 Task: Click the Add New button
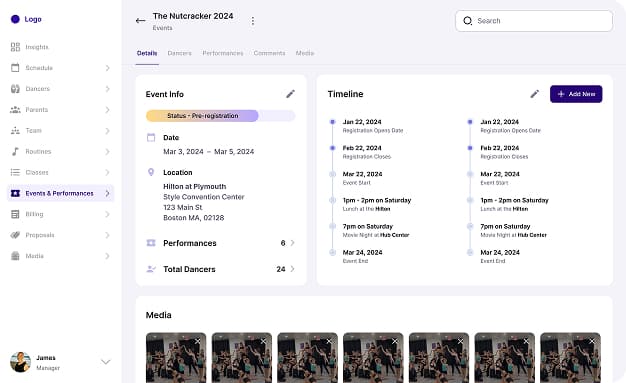click(576, 94)
